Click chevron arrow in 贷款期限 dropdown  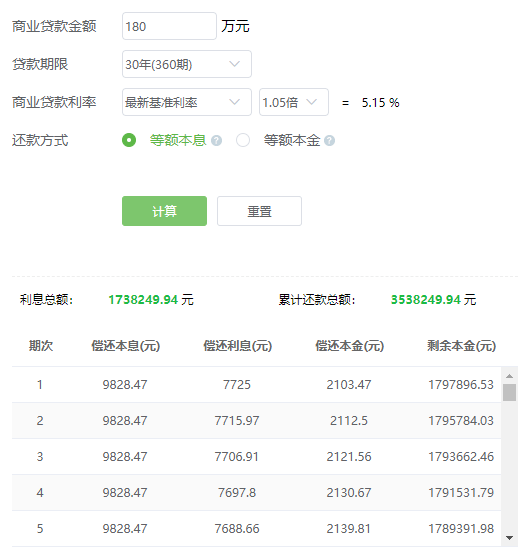pyautogui.click(x=234, y=64)
